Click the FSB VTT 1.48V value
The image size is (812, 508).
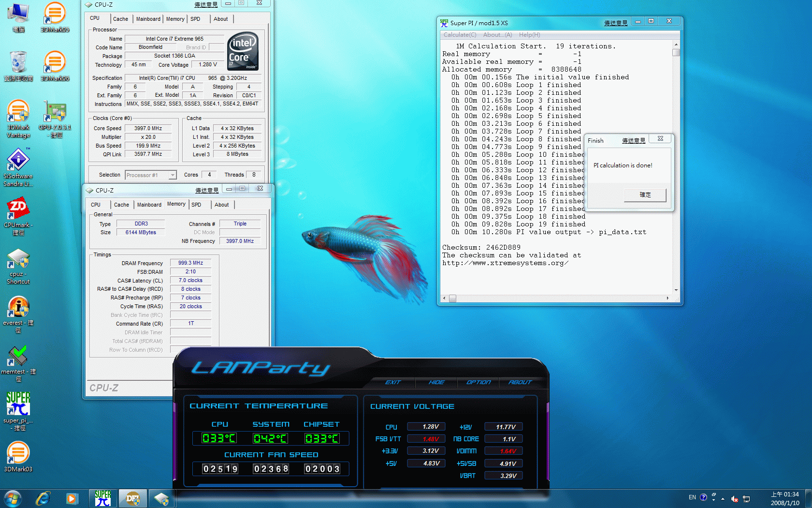(x=427, y=439)
